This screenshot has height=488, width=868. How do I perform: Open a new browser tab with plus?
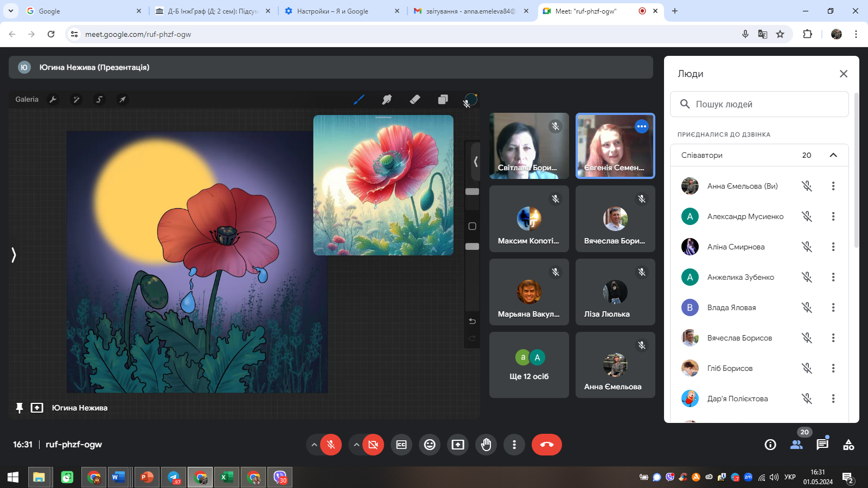pyautogui.click(x=675, y=11)
